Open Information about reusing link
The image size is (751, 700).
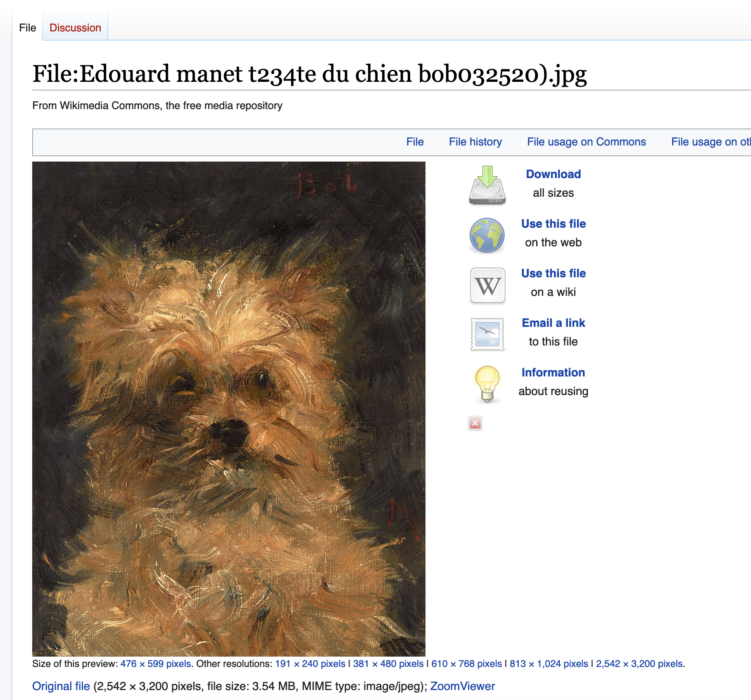click(553, 372)
